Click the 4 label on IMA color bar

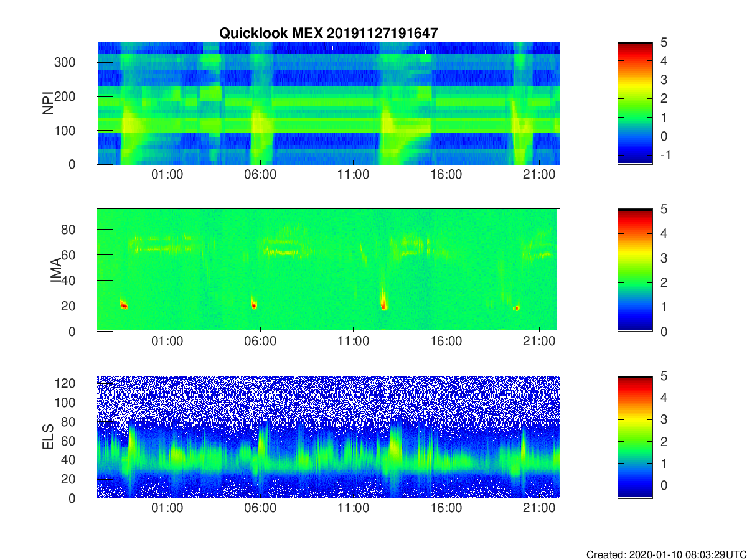click(x=664, y=233)
